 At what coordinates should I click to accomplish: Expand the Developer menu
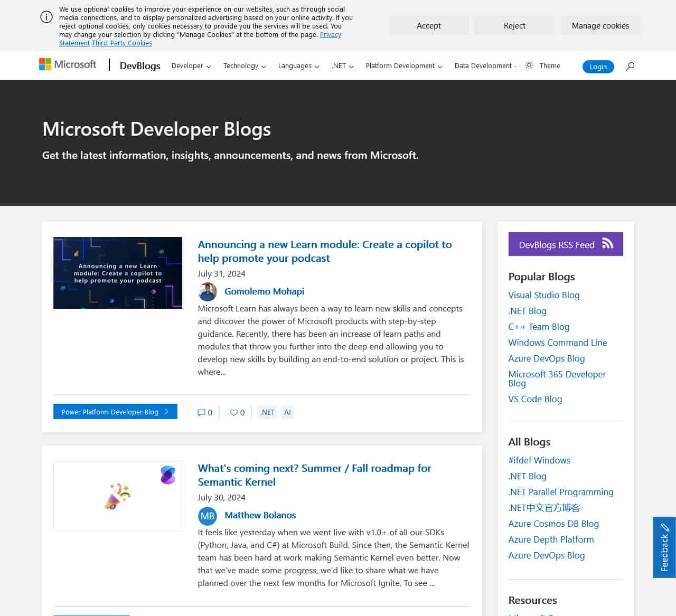tap(191, 66)
